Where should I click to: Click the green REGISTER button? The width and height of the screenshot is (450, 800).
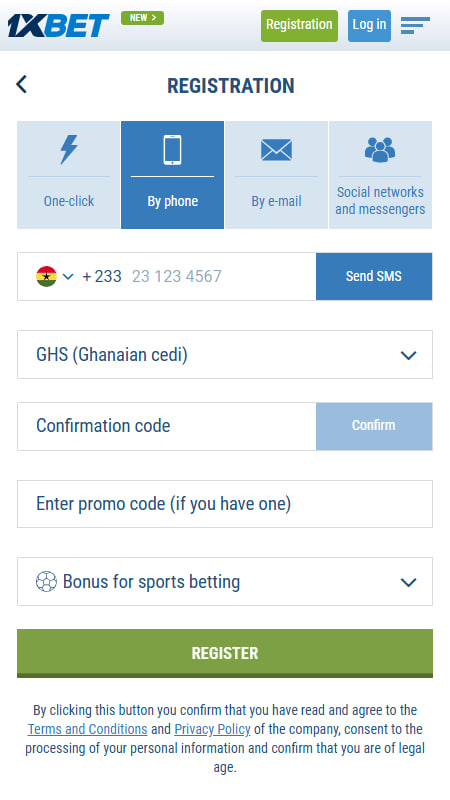click(x=225, y=653)
